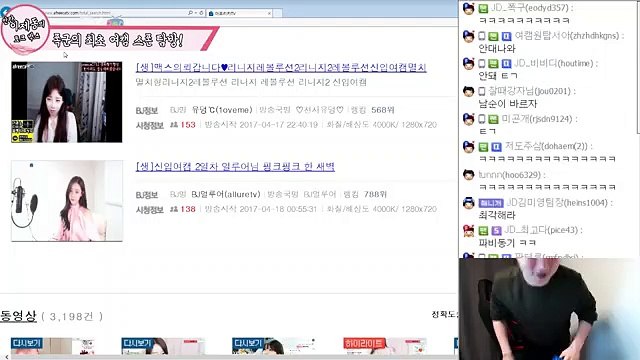Image resolution: width=640 pixels, height=360 pixels.
Task: Click chat message 안대나와
Action: pyautogui.click(x=497, y=49)
